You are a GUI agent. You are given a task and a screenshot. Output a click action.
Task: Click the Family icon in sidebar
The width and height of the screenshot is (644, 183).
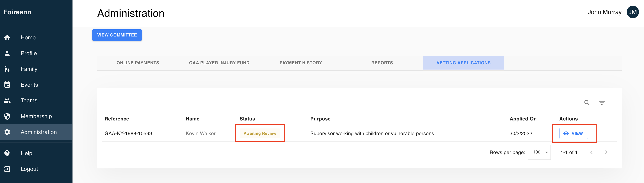(x=7, y=69)
